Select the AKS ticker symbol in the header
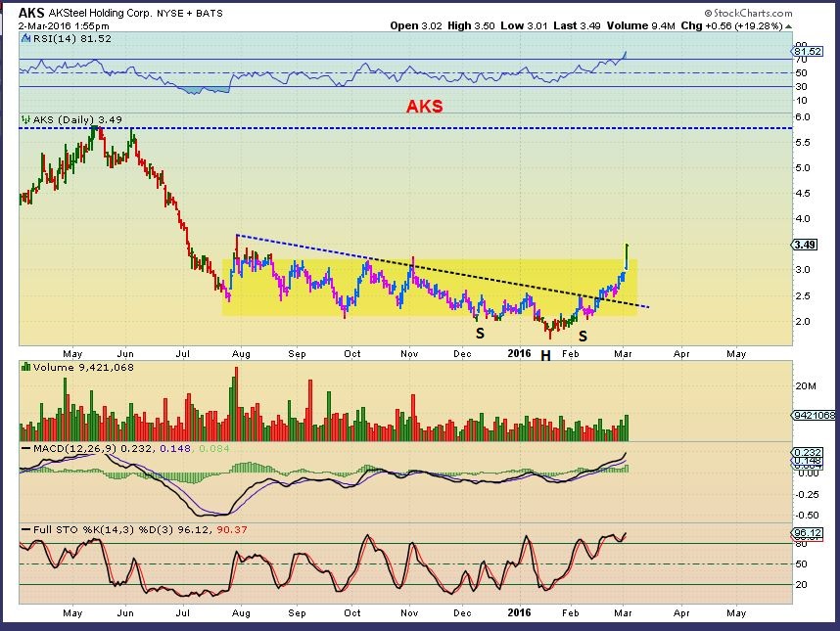The height and width of the screenshot is (631, 840). coord(31,13)
